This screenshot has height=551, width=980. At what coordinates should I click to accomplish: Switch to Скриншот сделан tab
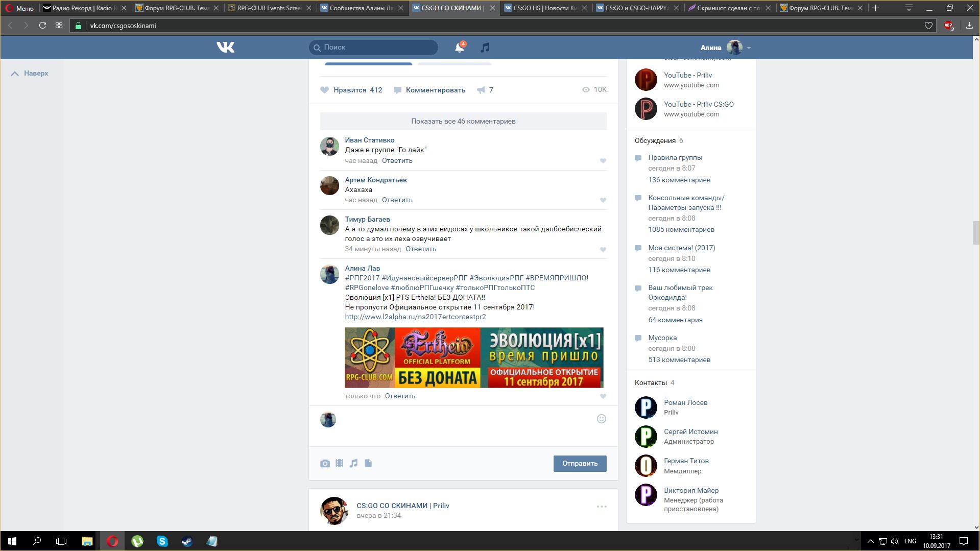[x=730, y=8]
